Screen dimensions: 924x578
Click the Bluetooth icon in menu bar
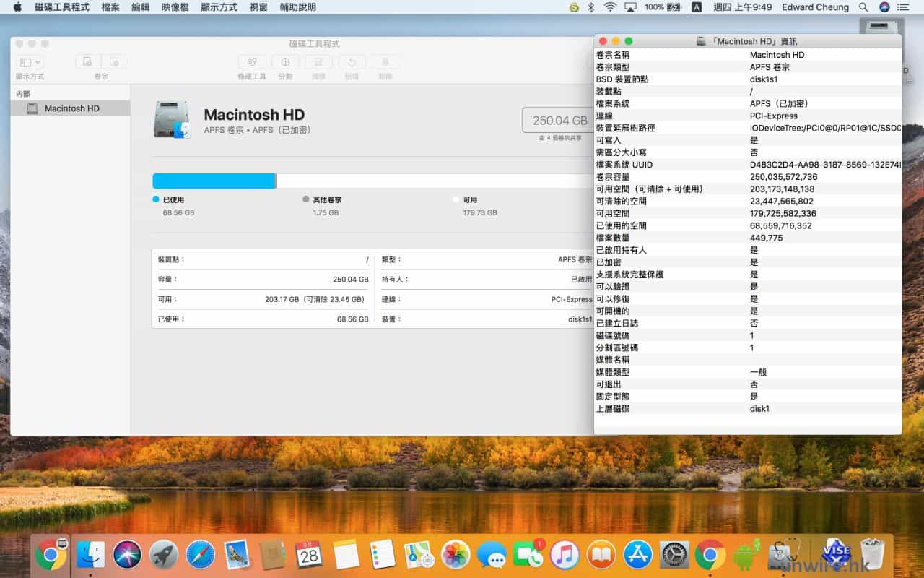(x=590, y=7)
